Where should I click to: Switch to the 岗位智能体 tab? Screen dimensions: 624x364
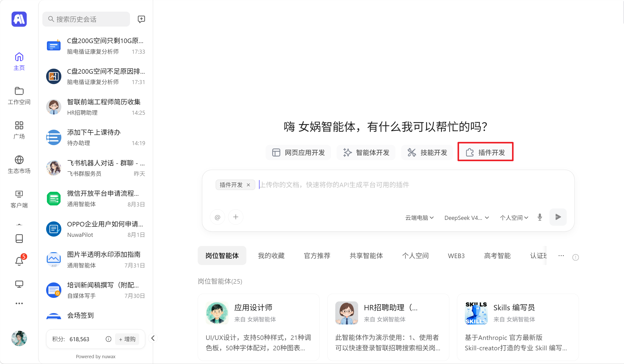tap(222, 256)
